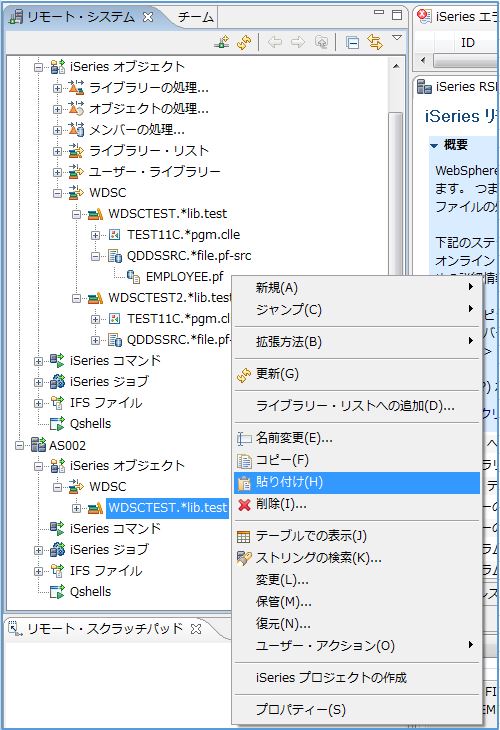Click the テーブルでの表示(J) table icon
The width and height of the screenshot is (500, 730).
243,537
